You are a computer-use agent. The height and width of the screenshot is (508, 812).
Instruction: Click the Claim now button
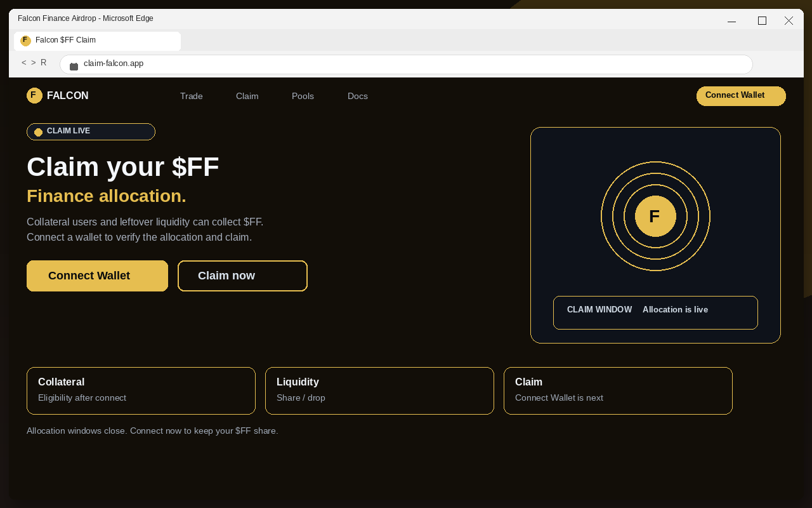(242, 276)
